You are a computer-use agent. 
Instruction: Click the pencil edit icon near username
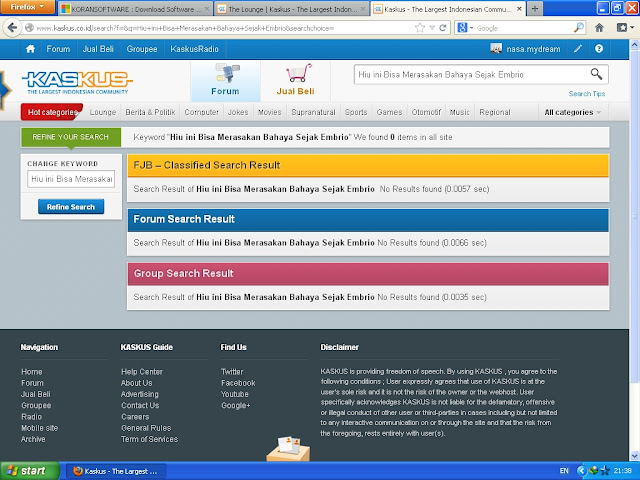tap(578, 49)
